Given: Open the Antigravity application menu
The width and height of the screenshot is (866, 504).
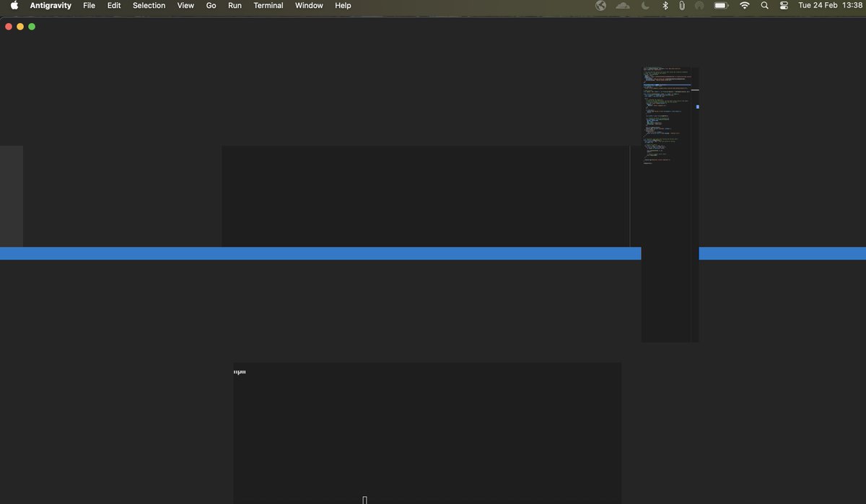Looking at the screenshot, I should tap(51, 5).
